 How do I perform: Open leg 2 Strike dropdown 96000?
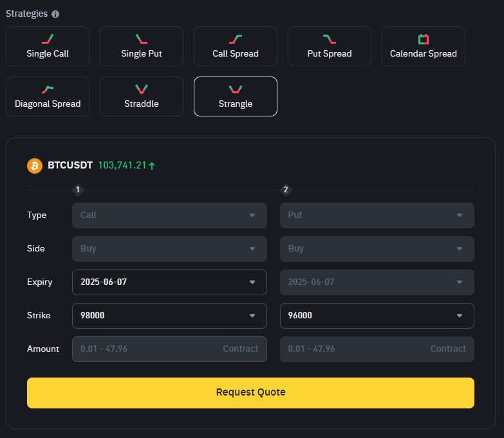(377, 316)
